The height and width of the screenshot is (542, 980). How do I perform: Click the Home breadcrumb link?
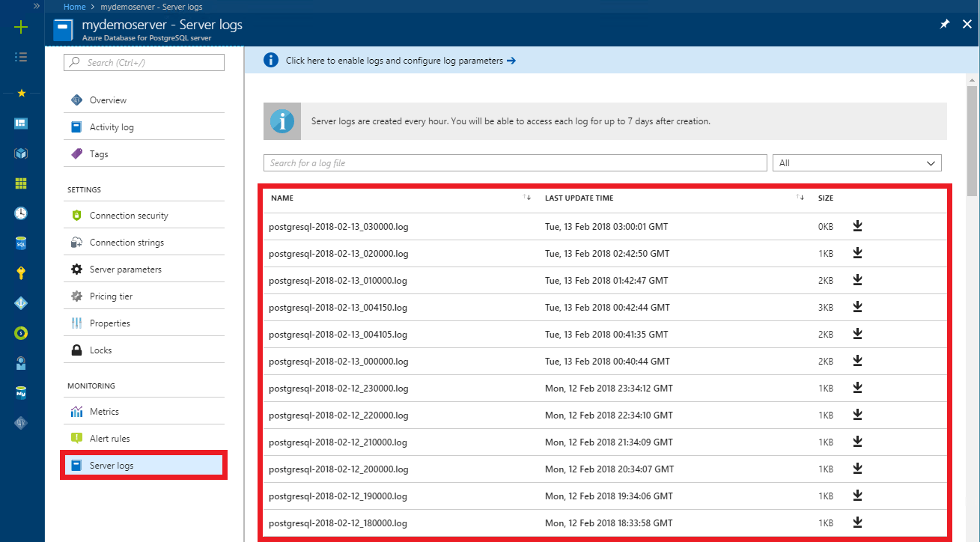[73, 6]
